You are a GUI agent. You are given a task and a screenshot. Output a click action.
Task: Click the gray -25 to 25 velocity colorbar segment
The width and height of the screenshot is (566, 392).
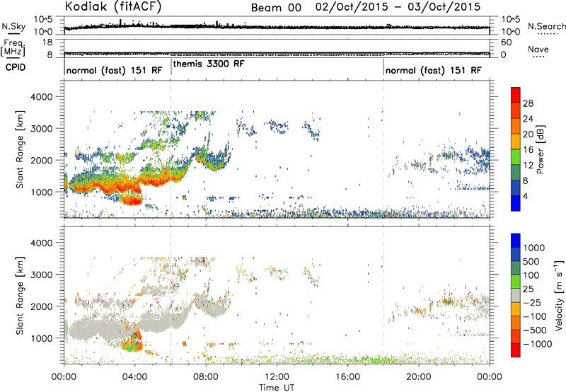[x=516, y=295]
